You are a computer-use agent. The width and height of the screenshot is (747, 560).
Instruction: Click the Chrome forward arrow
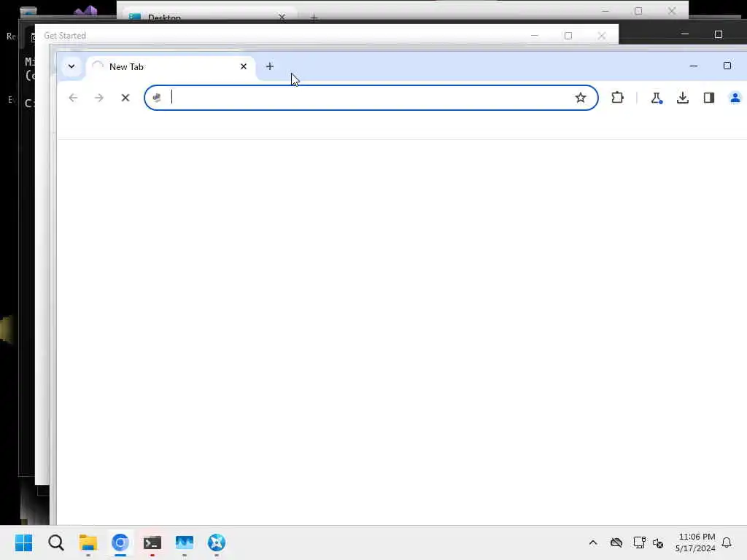(x=99, y=98)
